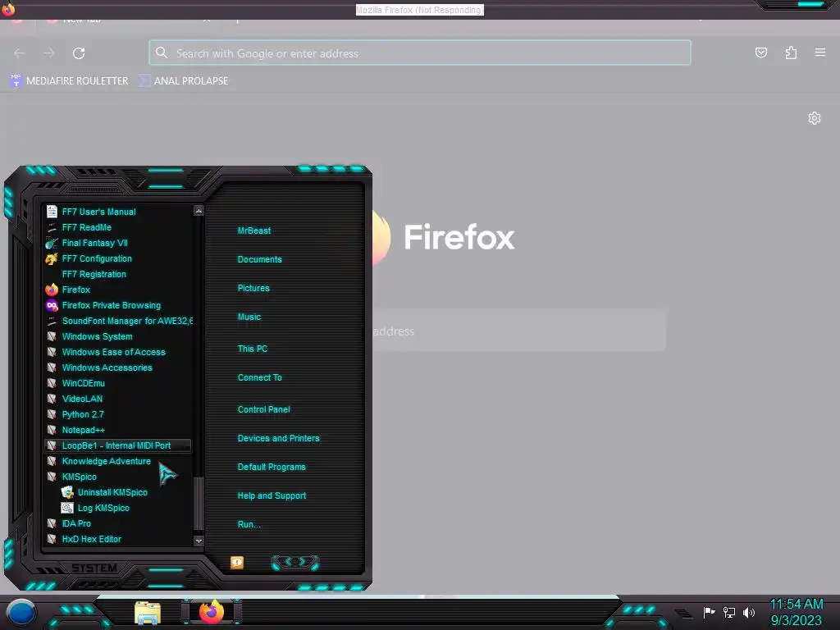The width and height of the screenshot is (840, 630).
Task: Click the start menu shutdown arrows button
Action: pos(295,562)
